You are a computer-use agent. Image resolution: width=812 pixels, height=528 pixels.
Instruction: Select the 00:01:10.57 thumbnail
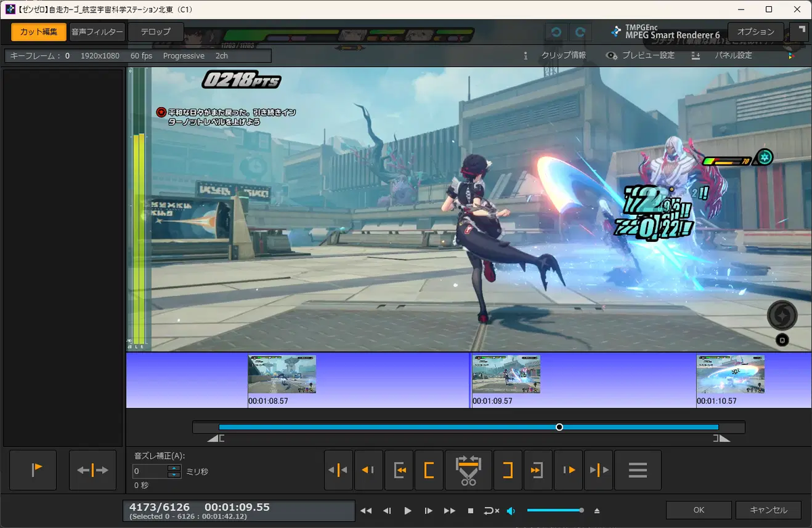click(731, 375)
